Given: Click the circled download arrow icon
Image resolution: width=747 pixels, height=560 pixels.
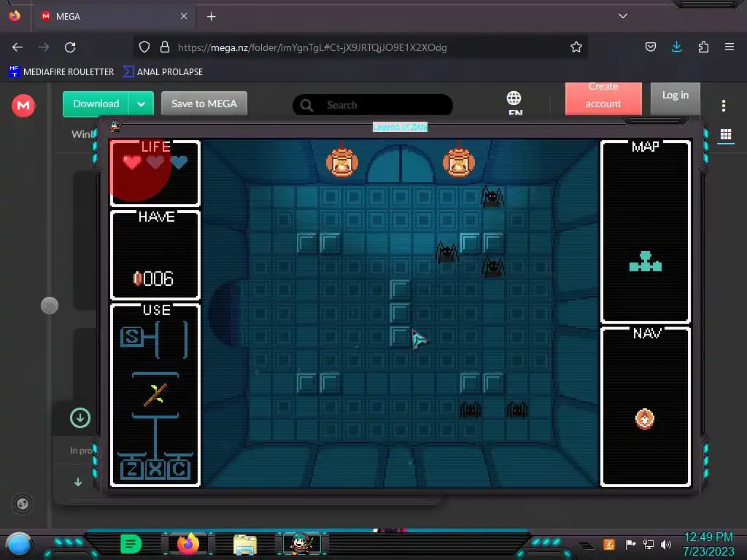Looking at the screenshot, I should click(x=80, y=418).
